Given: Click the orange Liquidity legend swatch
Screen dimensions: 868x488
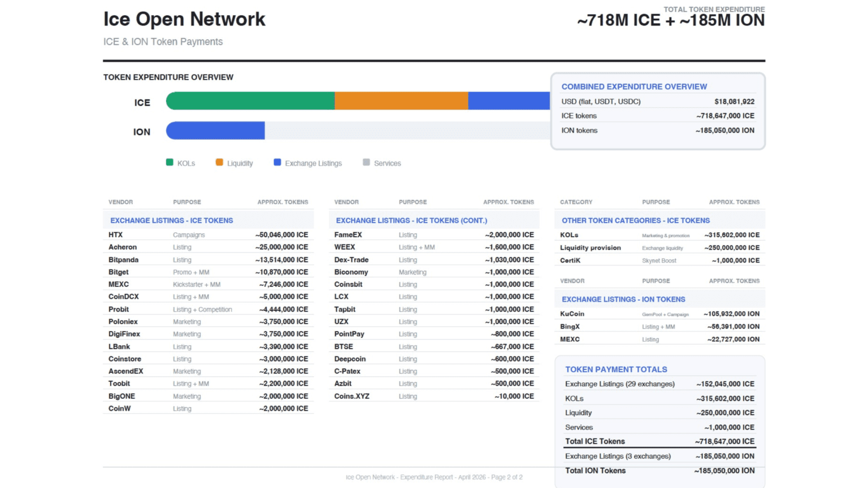Looking at the screenshot, I should click(219, 163).
